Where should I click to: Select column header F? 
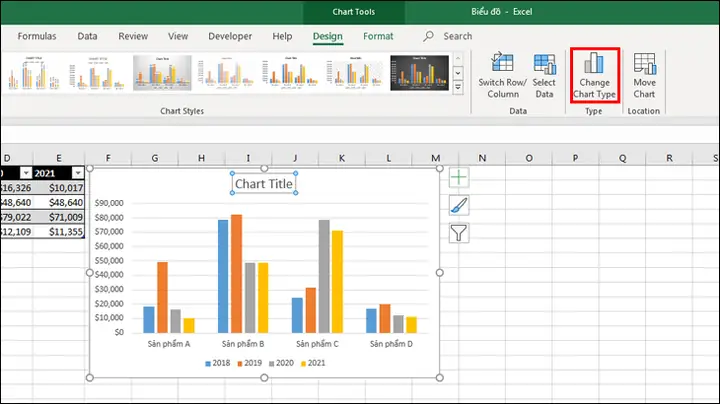point(108,158)
